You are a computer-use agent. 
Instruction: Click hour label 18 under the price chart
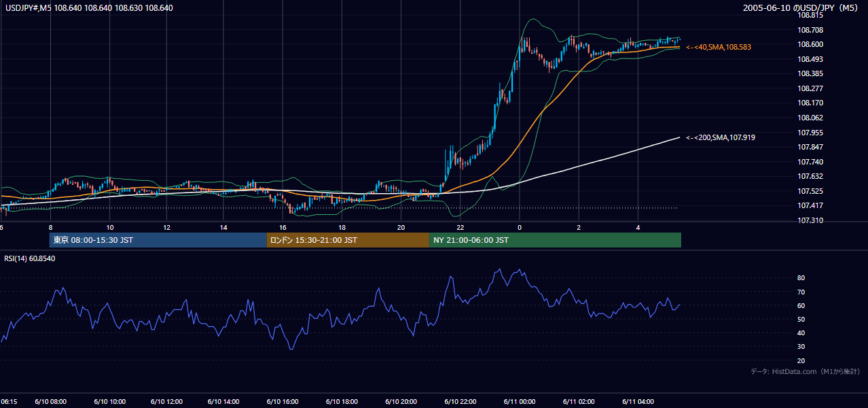tap(342, 228)
